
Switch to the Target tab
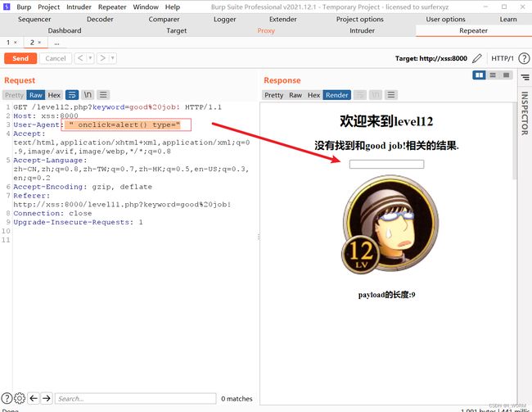click(177, 30)
